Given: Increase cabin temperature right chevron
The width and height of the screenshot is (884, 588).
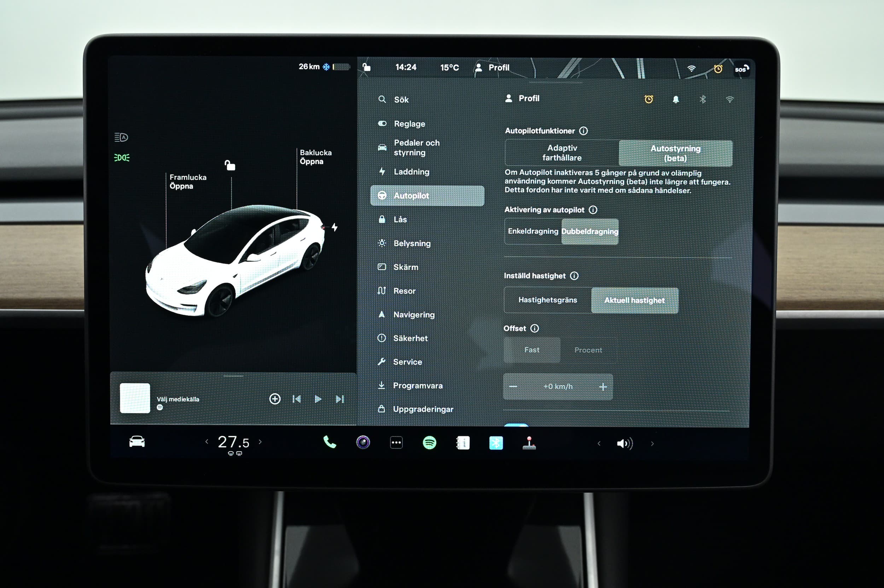Looking at the screenshot, I should [260, 442].
